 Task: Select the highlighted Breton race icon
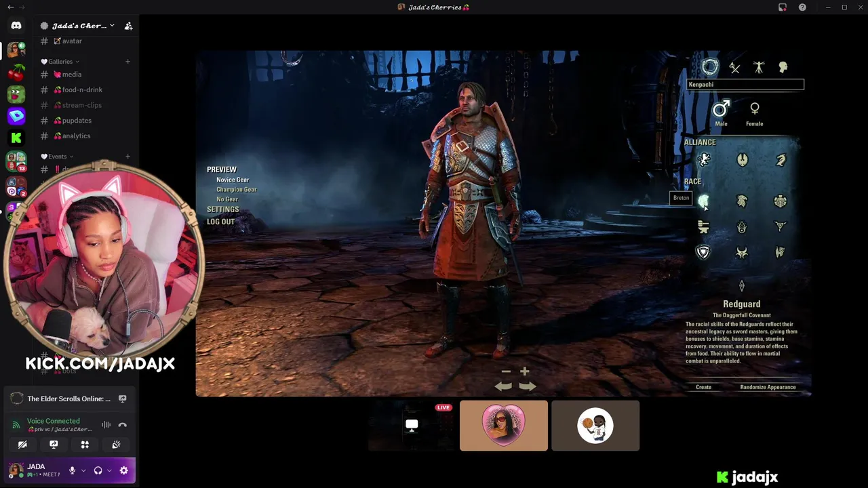pos(703,201)
